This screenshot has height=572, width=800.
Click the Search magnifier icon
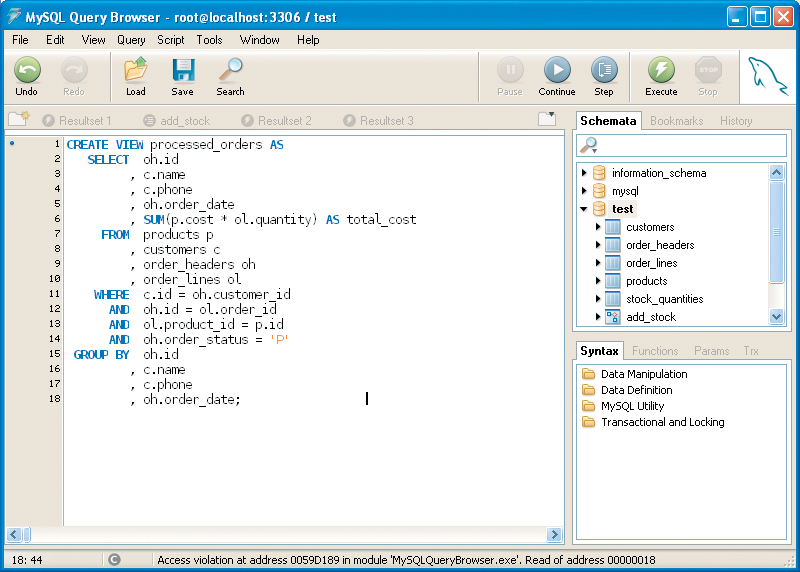pos(231,70)
